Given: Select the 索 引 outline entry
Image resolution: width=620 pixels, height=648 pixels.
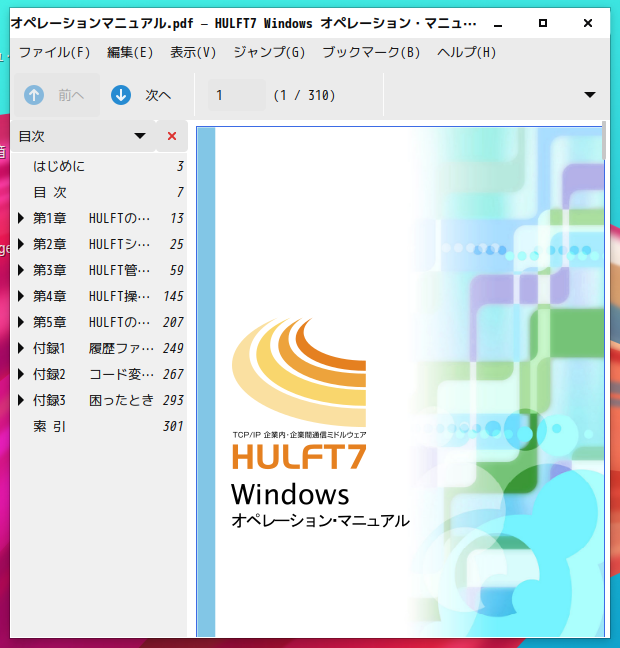Looking at the screenshot, I should [x=50, y=426].
